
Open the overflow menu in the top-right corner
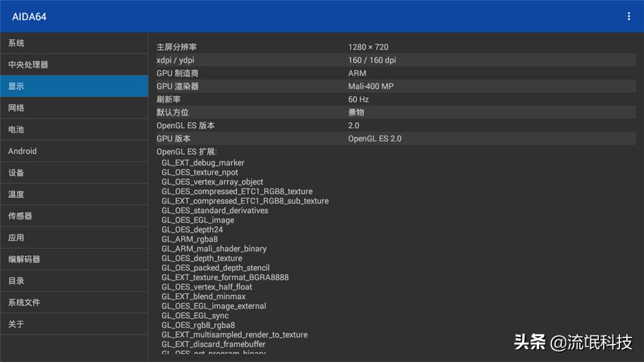(x=628, y=16)
